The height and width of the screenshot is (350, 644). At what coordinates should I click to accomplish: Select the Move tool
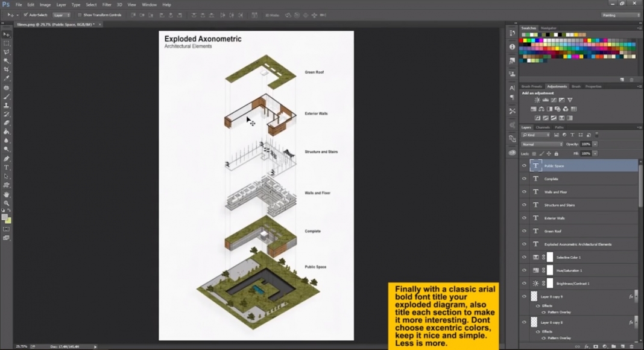click(x=6, y=35)
